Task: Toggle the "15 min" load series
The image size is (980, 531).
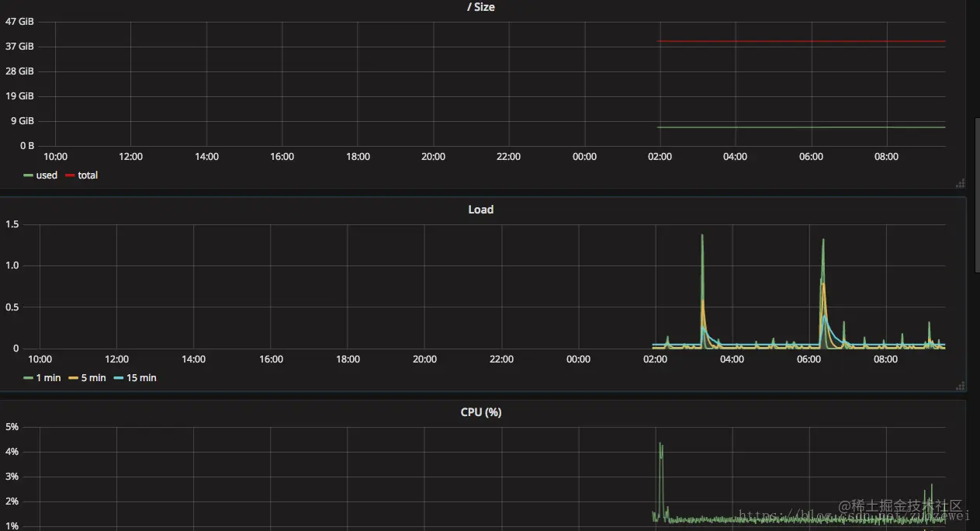Action: pos(141,378)
